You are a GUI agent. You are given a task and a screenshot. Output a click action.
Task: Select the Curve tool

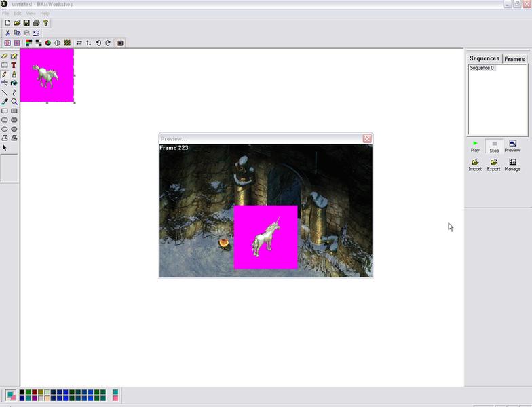(x=14, y=92)
